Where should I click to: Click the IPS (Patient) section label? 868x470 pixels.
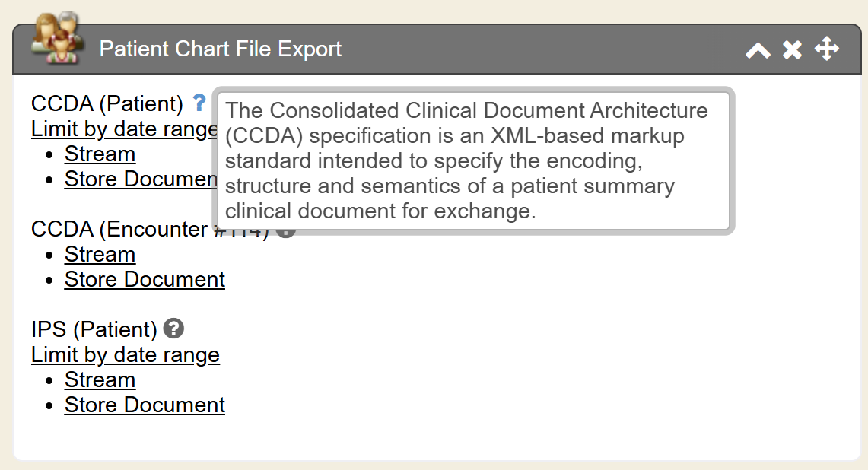click(94, 329)
